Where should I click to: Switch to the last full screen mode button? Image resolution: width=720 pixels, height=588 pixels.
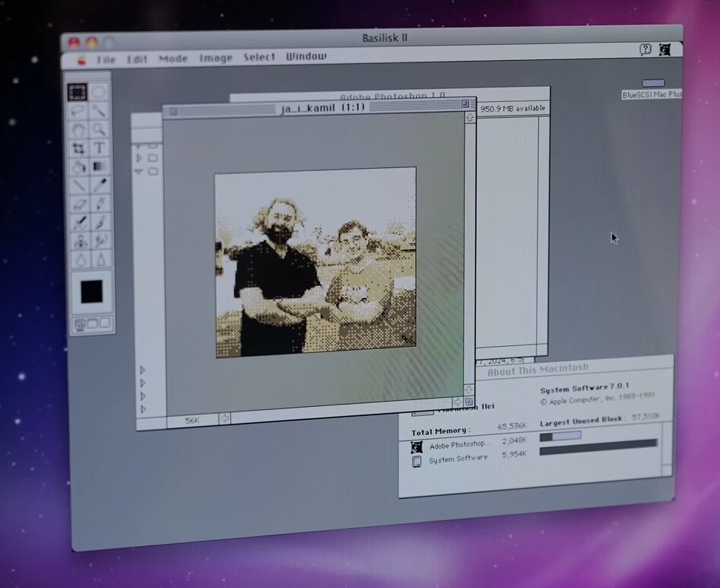pos(105,323)
